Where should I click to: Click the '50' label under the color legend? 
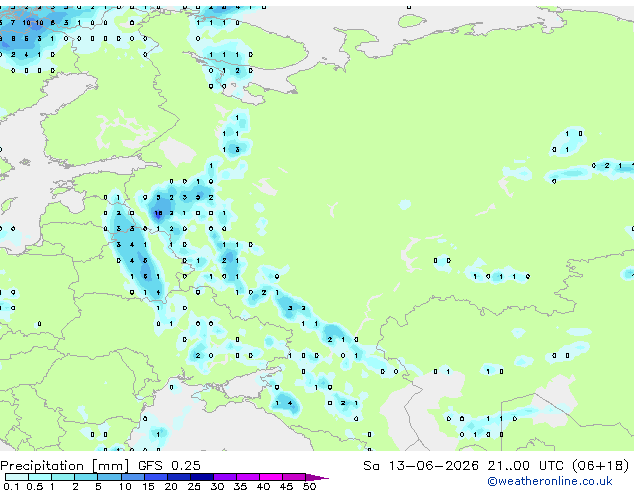[x=310, y=486]
